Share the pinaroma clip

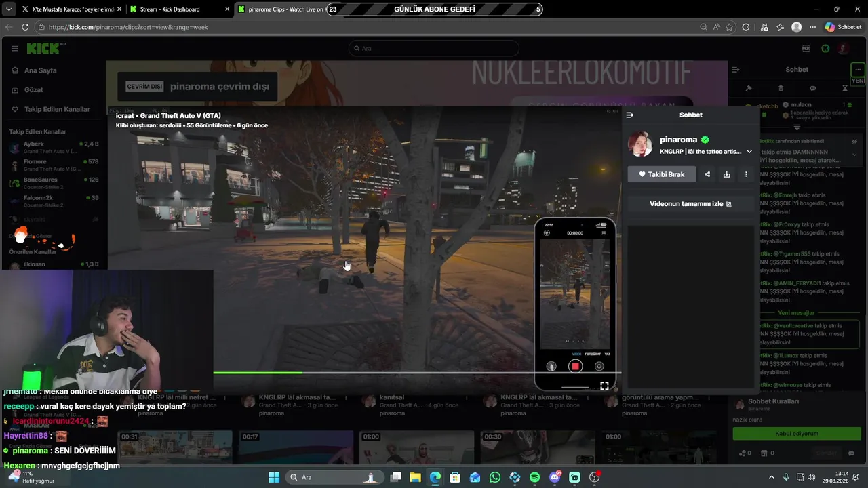707,174
